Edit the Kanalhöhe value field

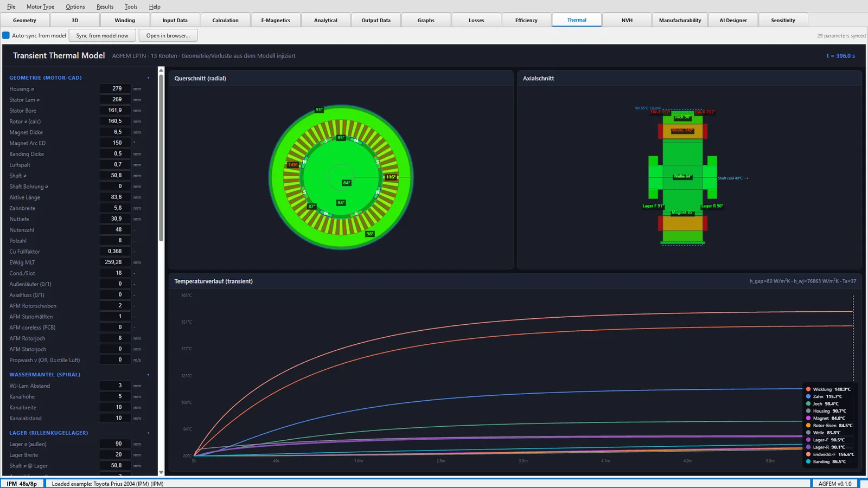(115, 396)
